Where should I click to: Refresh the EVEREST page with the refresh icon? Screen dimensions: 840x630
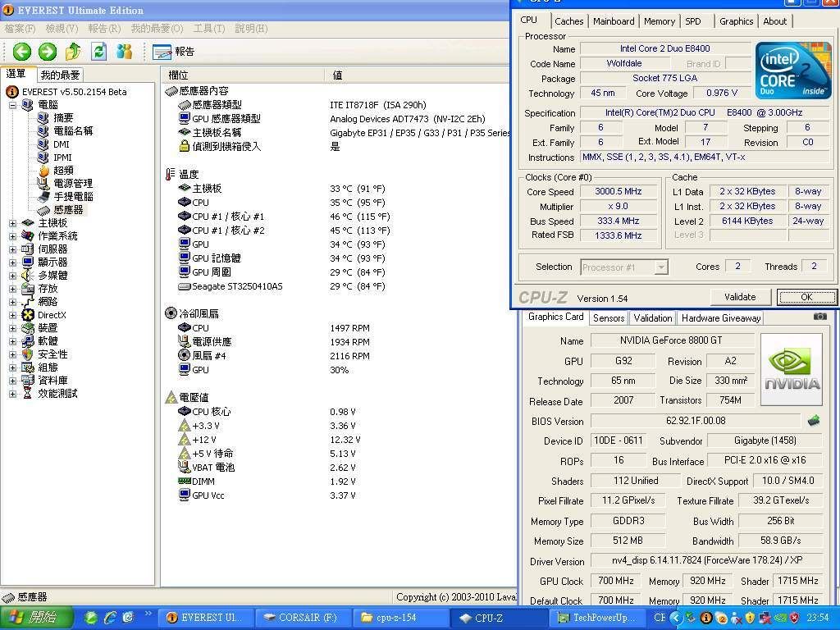click(x=98, y=52)
